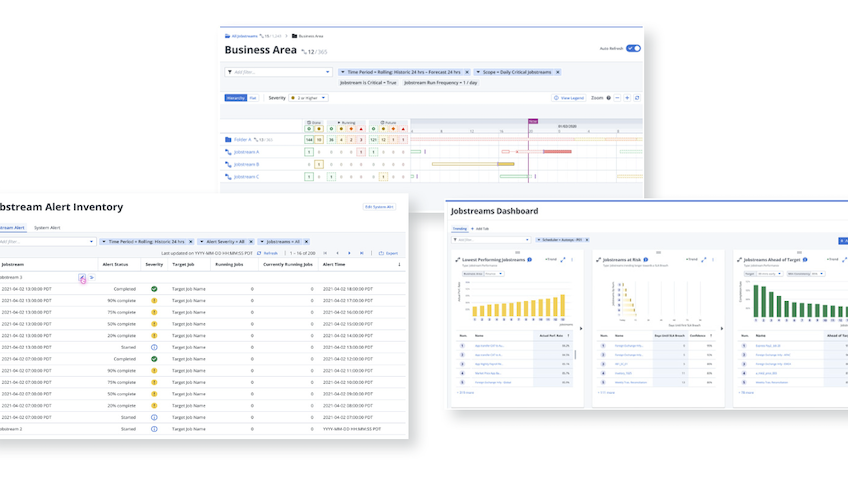Click the zoom out minus icon
This screenshot has height=477, width=848.
[x=615, y=98]
